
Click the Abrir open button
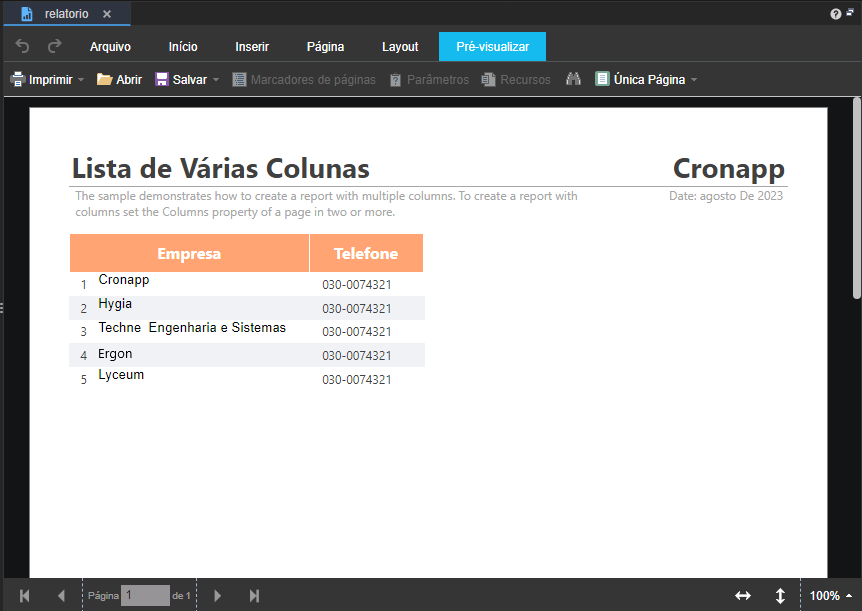[x=119, y=80]
